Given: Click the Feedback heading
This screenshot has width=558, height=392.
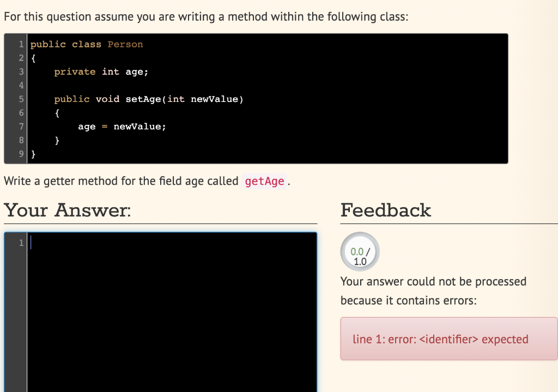Looking at the screenshot, I should click(386, 210).
